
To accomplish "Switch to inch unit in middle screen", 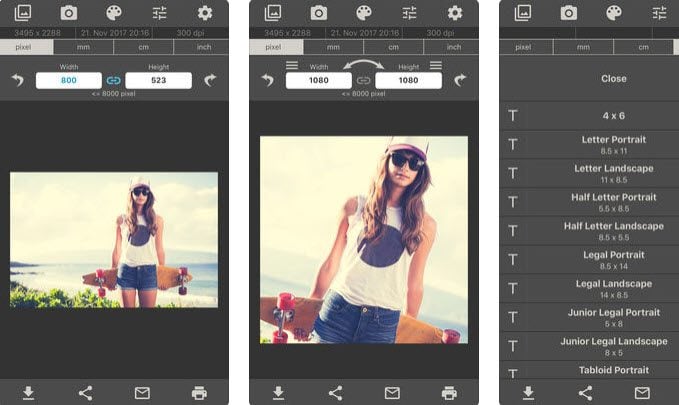I will [451, 47].
